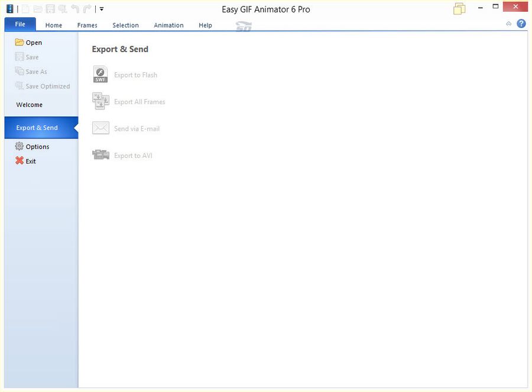Viewport: 532px width, 392px height.
Task: Minimize the Easy GIF Animator window
Action: click(x=480, y=7)
